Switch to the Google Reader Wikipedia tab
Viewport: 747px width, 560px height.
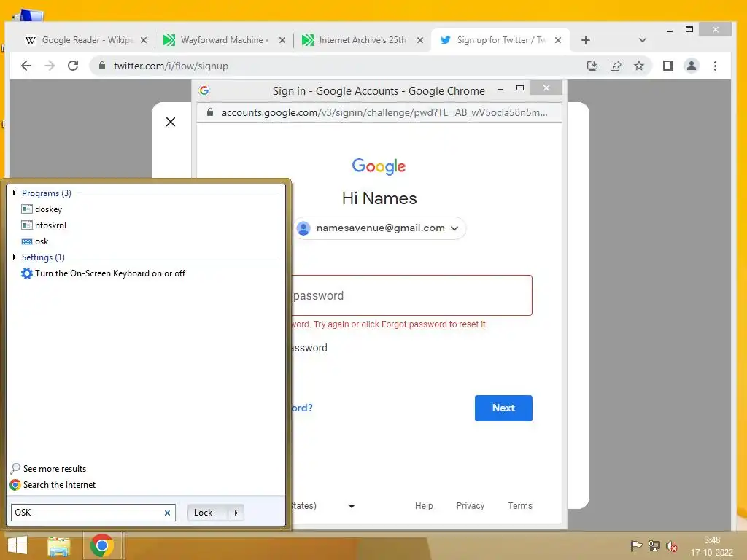coord(86,41)
